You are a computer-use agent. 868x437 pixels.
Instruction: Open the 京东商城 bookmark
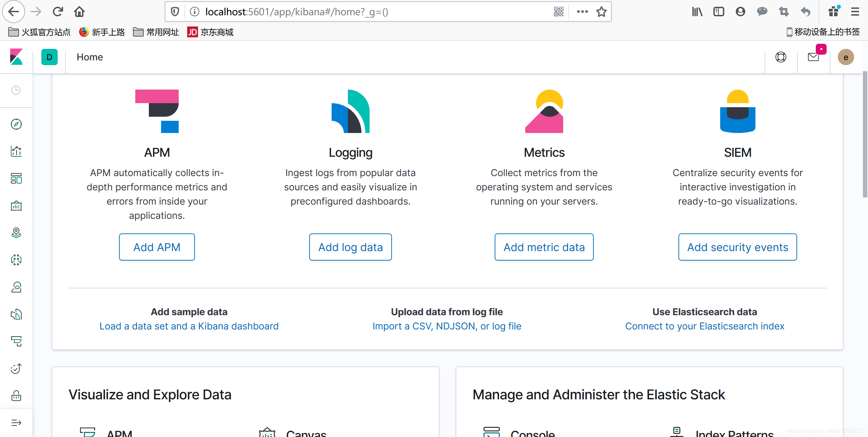210,32
